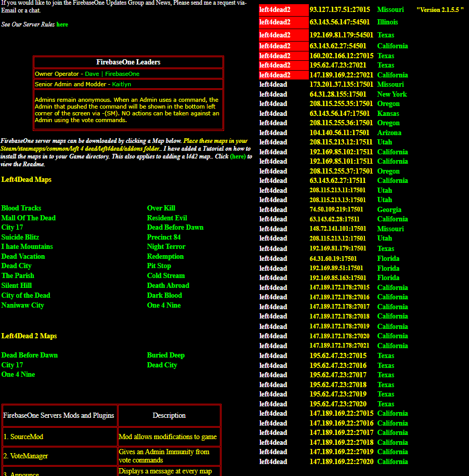
Task: Open the Blood Tracks map download
Action: coord(21,208)
